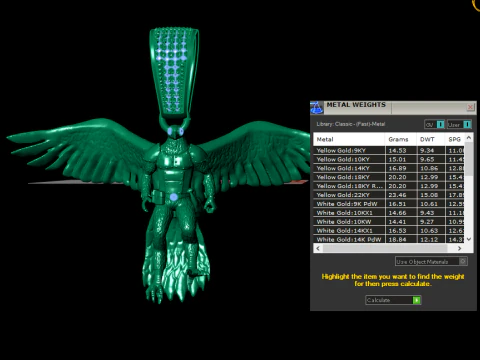Click the 15.08 DWT value
This screenshot has width=480, height=360.
[x=429, y=195]
